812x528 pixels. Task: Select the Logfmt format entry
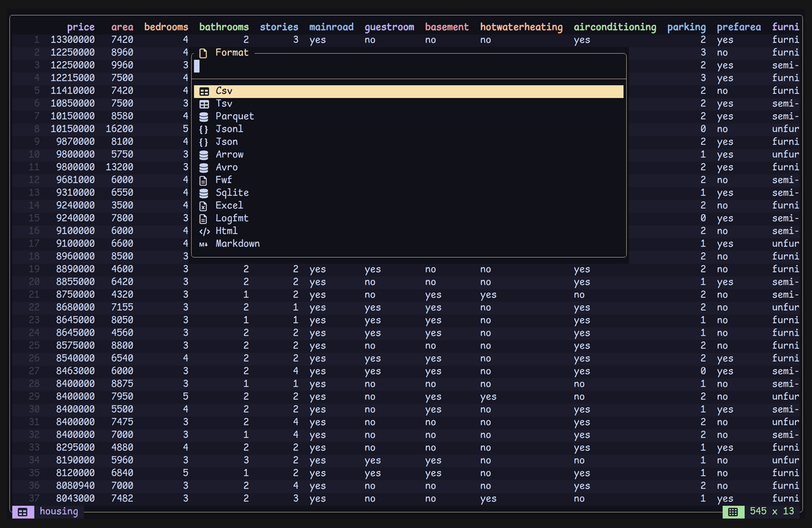(409, 219)
